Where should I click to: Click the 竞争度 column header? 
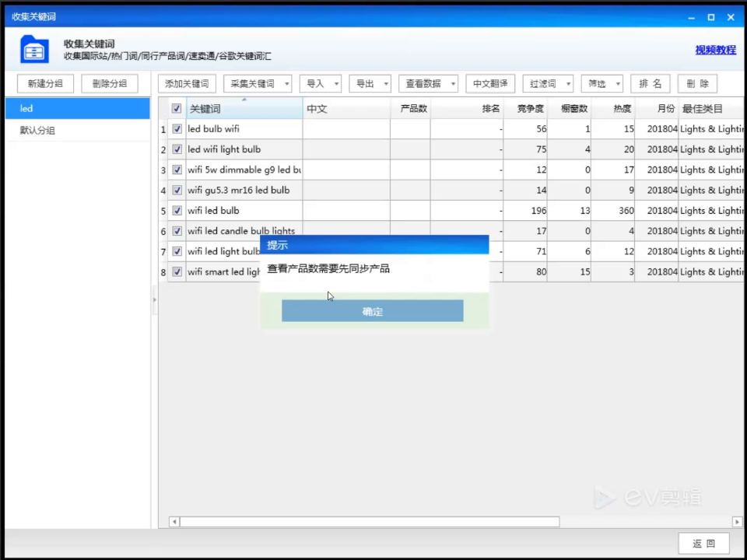pos(525,109)
